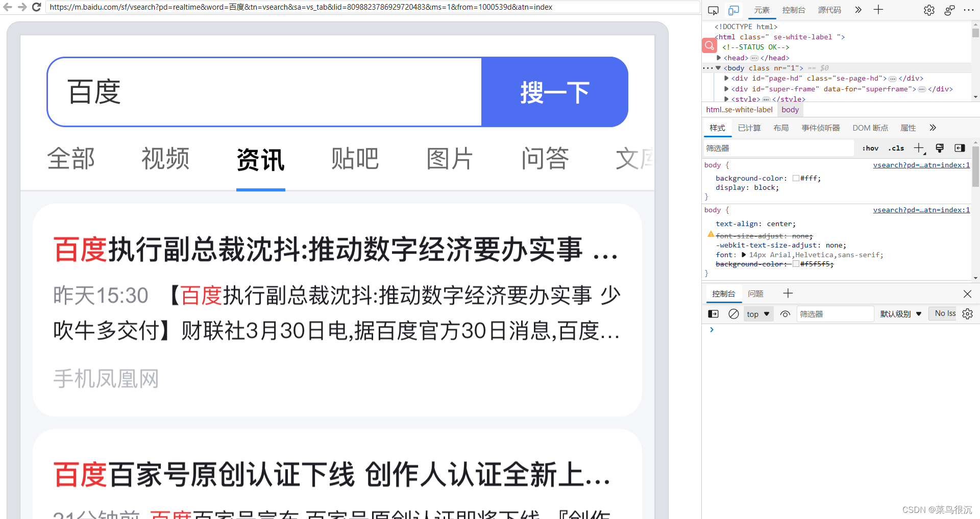Open the 默认级别 log level dropdown

(x=900, y=314)
